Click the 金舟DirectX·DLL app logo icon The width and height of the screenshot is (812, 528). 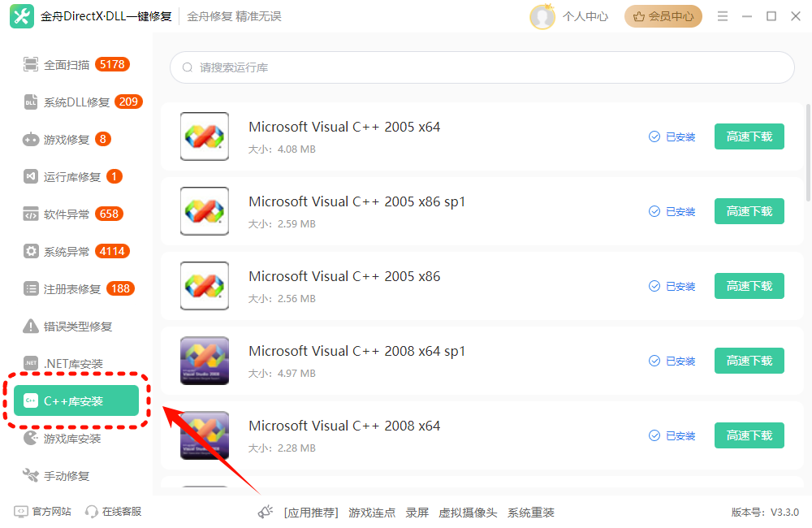click(x=22, y=16)
